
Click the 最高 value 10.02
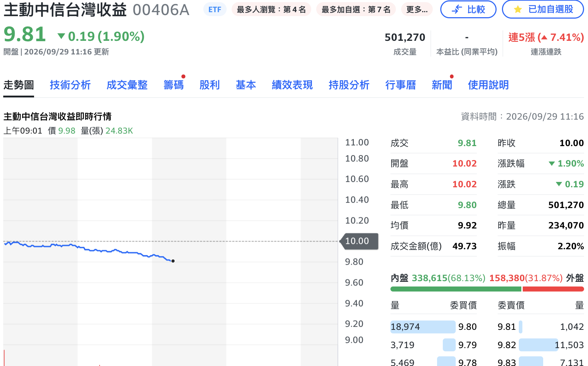point(464,184)
